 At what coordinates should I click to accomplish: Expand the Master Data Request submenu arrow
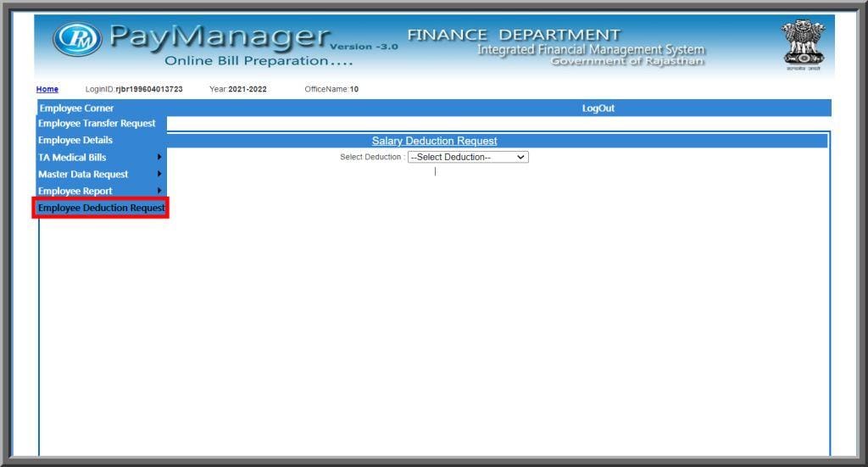pos(159,174)
